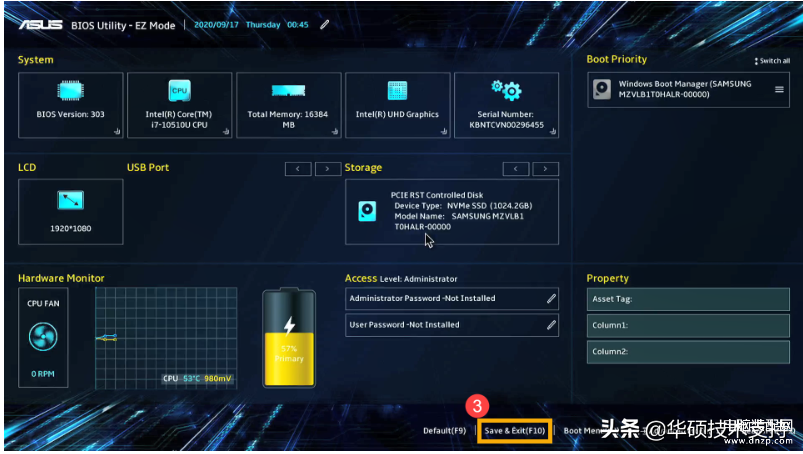The image size is (803, 454).
Task: Click the Column2 property field
Action: point(688,352)
